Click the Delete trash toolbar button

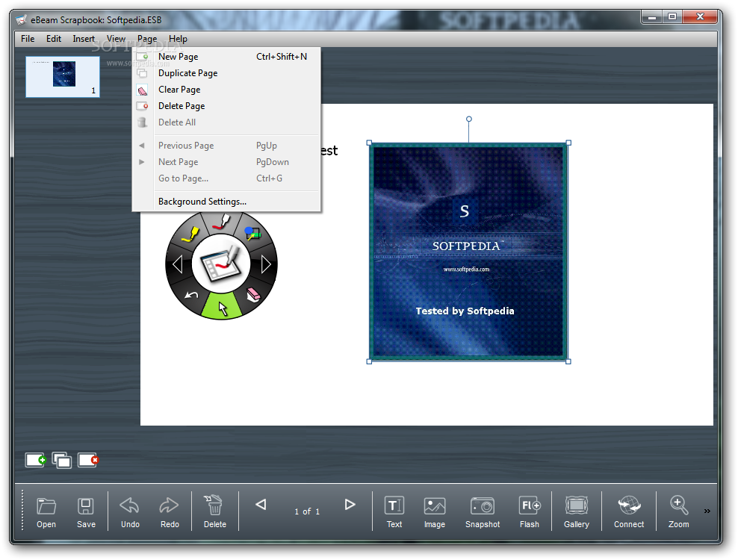pyautogui.click(x=214, y=512)
